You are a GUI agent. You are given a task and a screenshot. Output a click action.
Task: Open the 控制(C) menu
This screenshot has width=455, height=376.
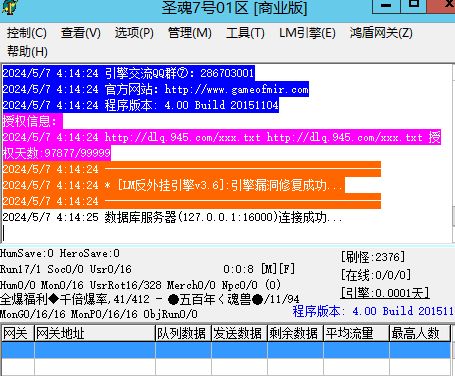(27, 33)
